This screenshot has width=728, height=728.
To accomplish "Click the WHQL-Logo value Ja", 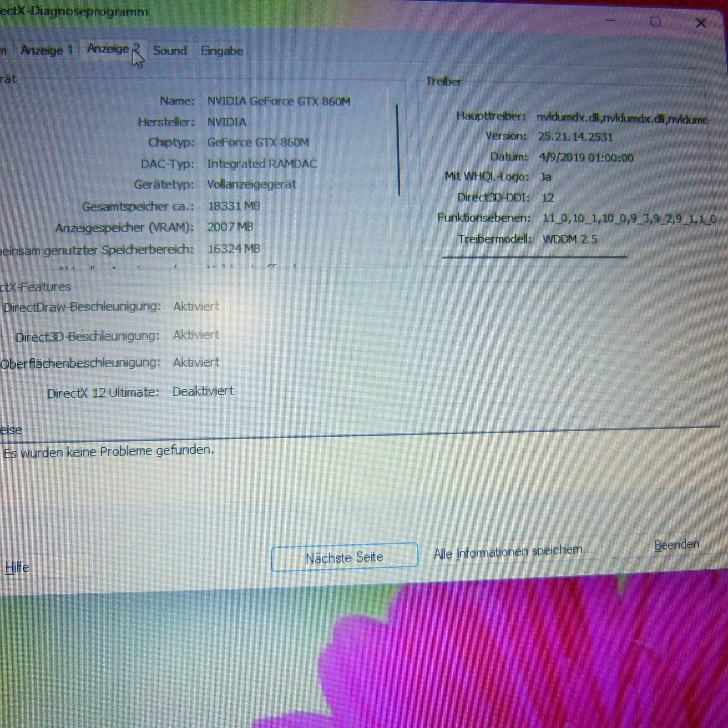I will [x=546, y=177].
